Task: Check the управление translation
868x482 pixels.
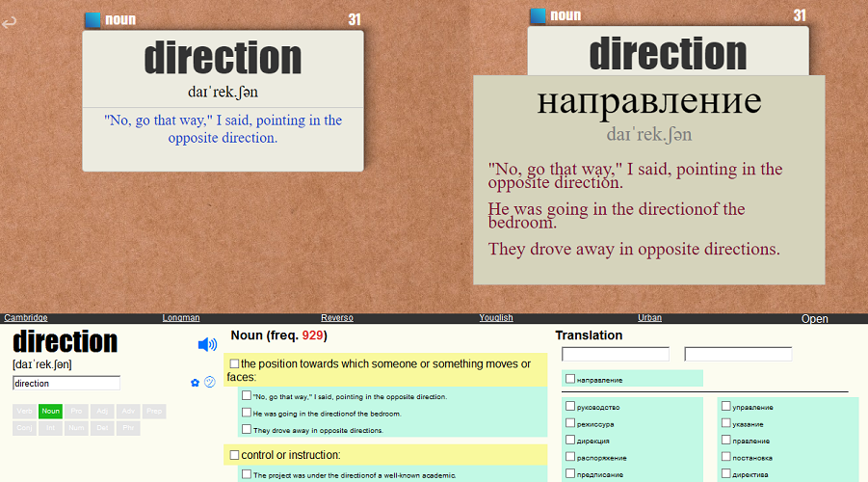Action: point(725,406)
